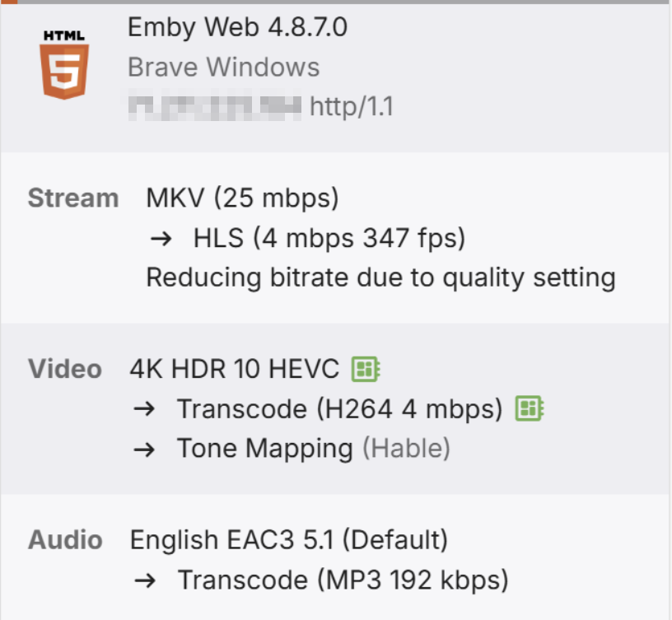Open codec details for 4K HDR 10 HEVC
Screen dimensions: 672x620
(x=365, y=369)
